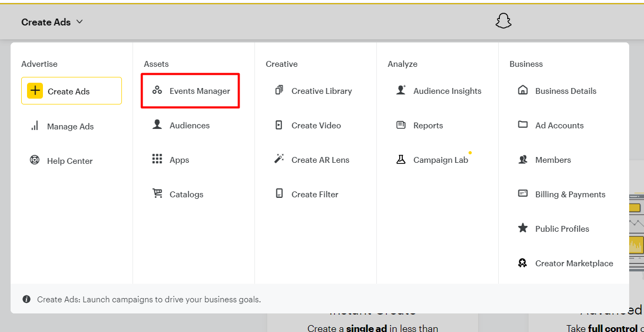The width and height of the screenshot is (644, 332).
Task: Click the info icon in footer tip
Action: pyautogui.click(x=27, y=299)
